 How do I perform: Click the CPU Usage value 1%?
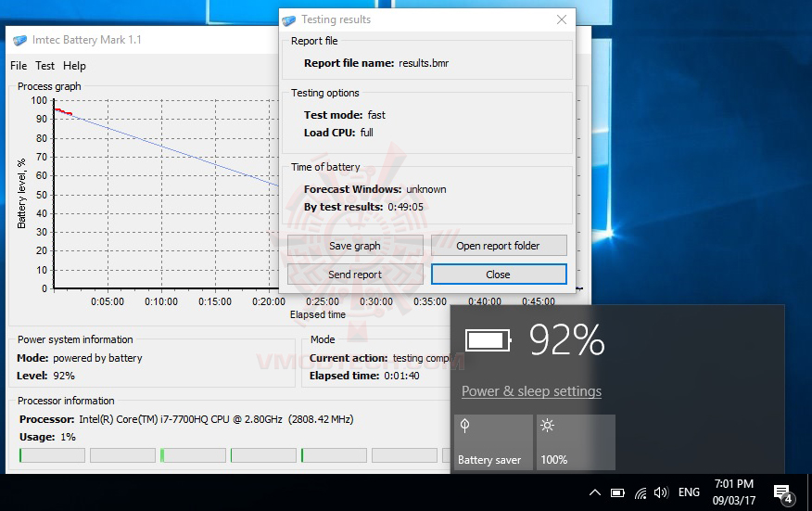(x=68, y=437)
